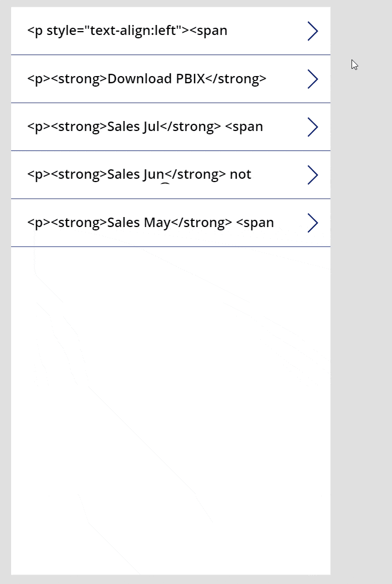Click the trailing '<span' in Sales May row
Image resolution: width=392 pixels, height=584 pixels.
click(255, 223)
